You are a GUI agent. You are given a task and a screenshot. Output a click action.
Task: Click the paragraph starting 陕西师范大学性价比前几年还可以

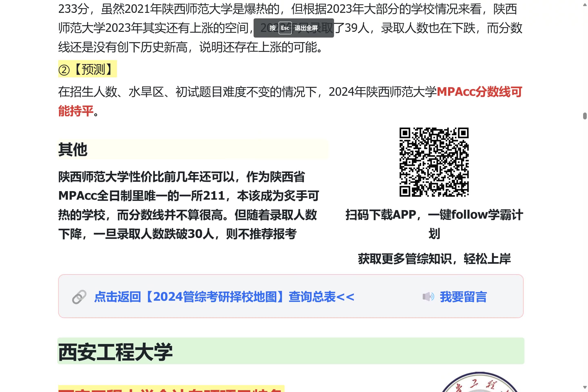click(189, 205)
